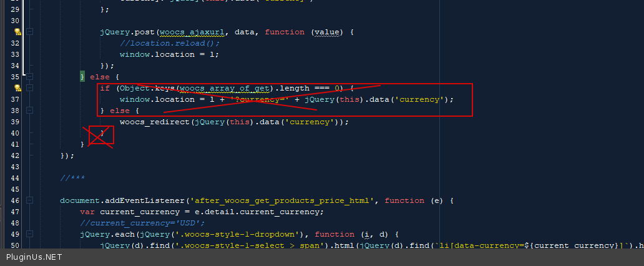644x266 pixels.
Task: Place cursor on woocs_ajaxurl variable
Action: 192,32
